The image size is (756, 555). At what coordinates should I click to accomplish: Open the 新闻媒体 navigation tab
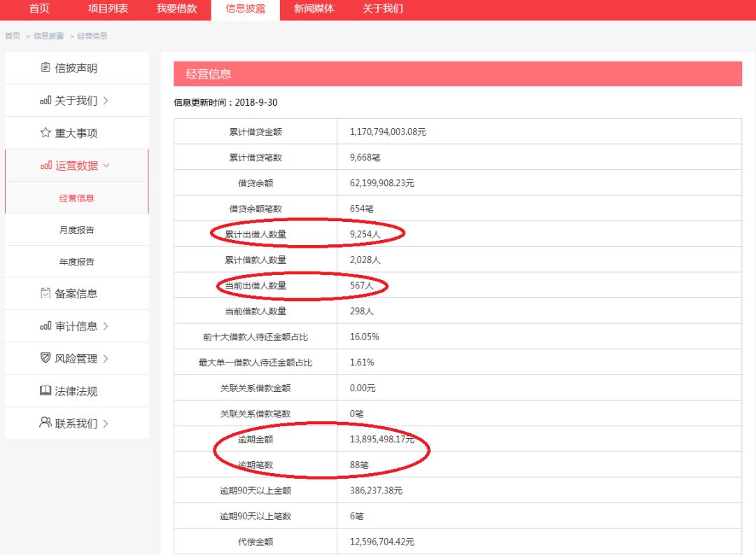click(312, 9)
